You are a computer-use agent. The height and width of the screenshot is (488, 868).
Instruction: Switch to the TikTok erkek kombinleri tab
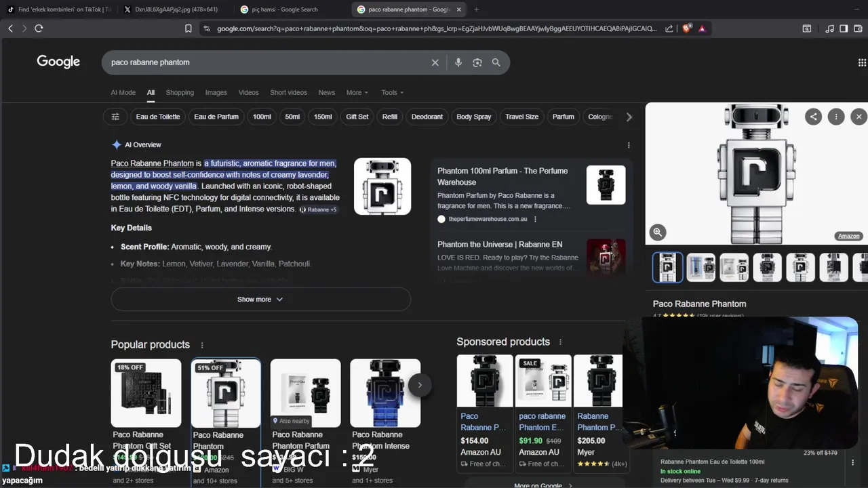(x=60, y=9)
